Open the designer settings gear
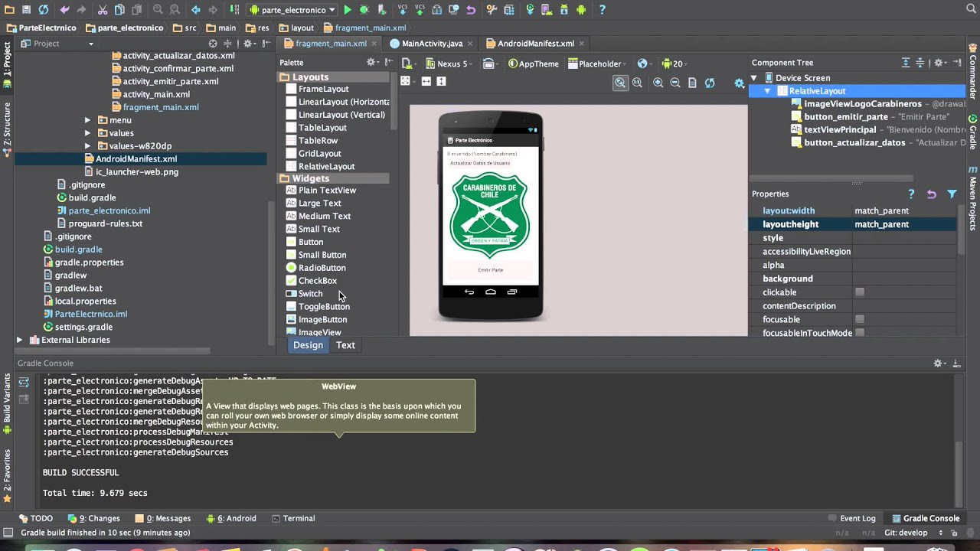 [x=739, y=83]
